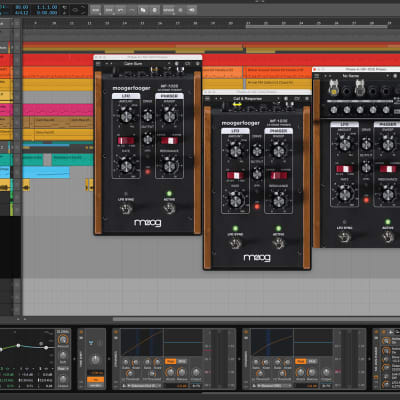Viewport: 400px width, 400px height.
Task: Click green LFO Sync LED on Call & Response pedal
Action: point(235,228)
